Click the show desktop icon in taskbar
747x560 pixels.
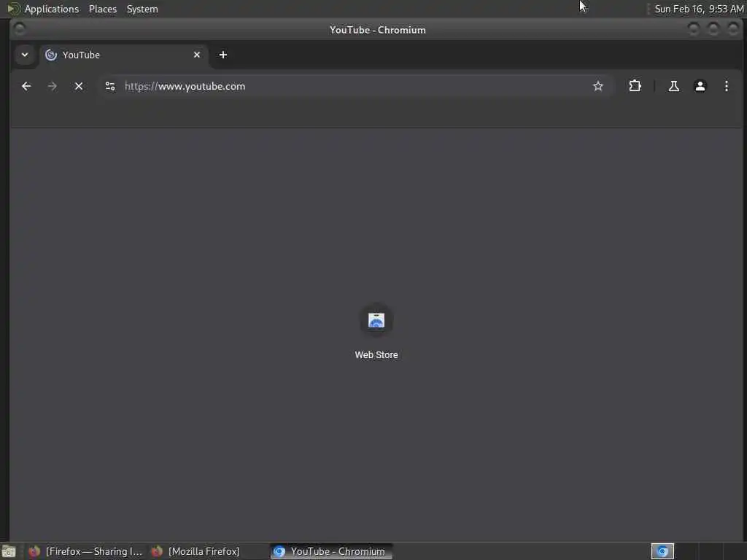(9, 551)
